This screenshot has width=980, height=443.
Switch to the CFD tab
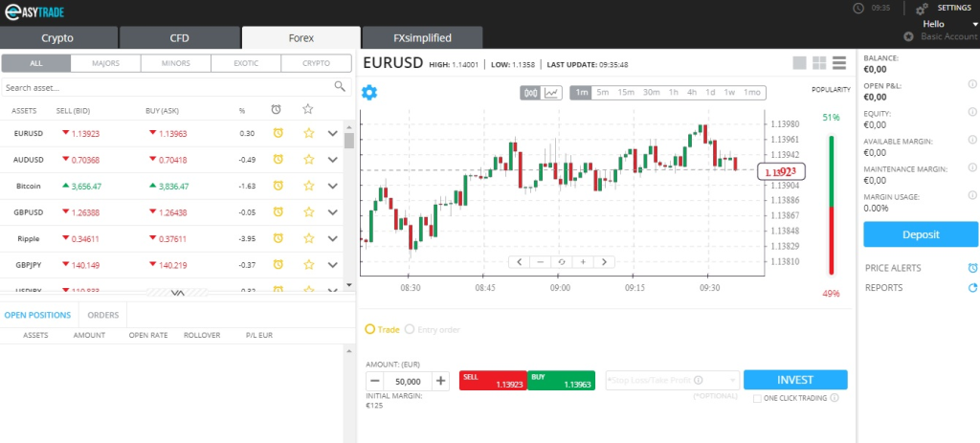point(179,38)
